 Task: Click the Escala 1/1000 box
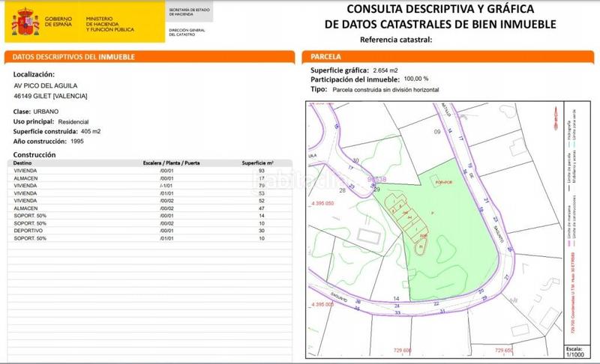[574, 352]
